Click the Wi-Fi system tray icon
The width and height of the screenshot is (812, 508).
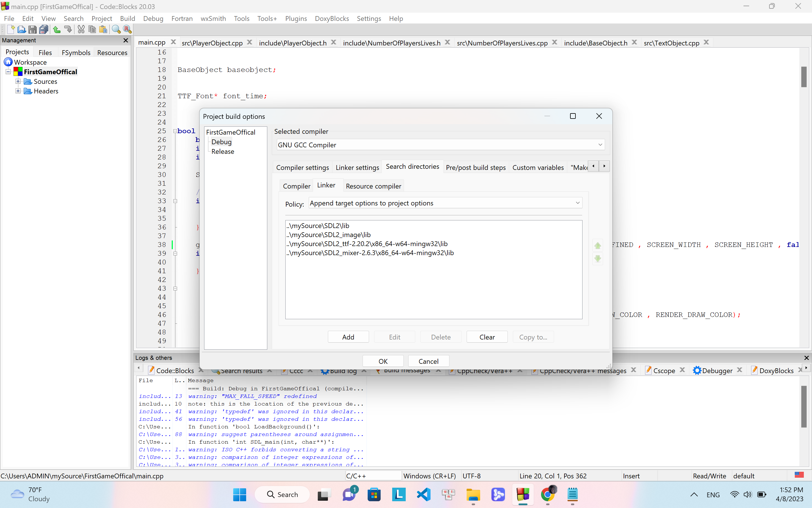pyautogui.click(x=734, y=494)
